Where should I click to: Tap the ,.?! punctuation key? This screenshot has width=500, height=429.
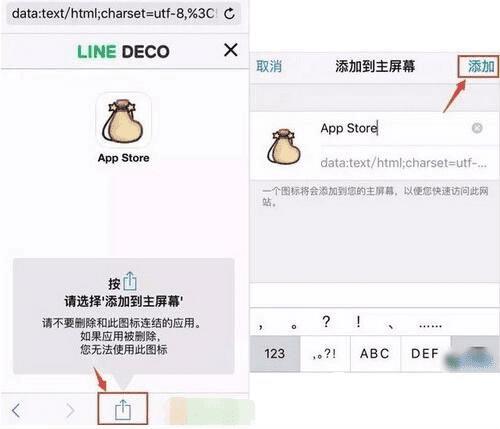click(325, 353)
